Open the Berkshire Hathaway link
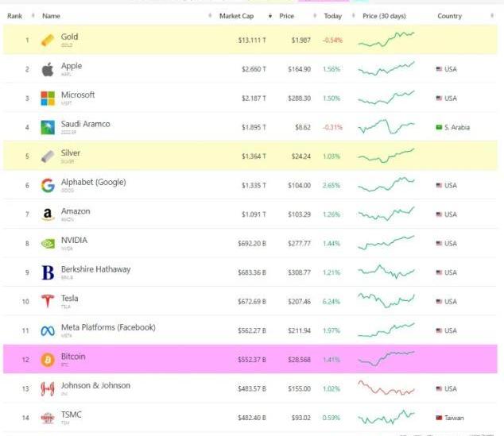 coord(95,269)
